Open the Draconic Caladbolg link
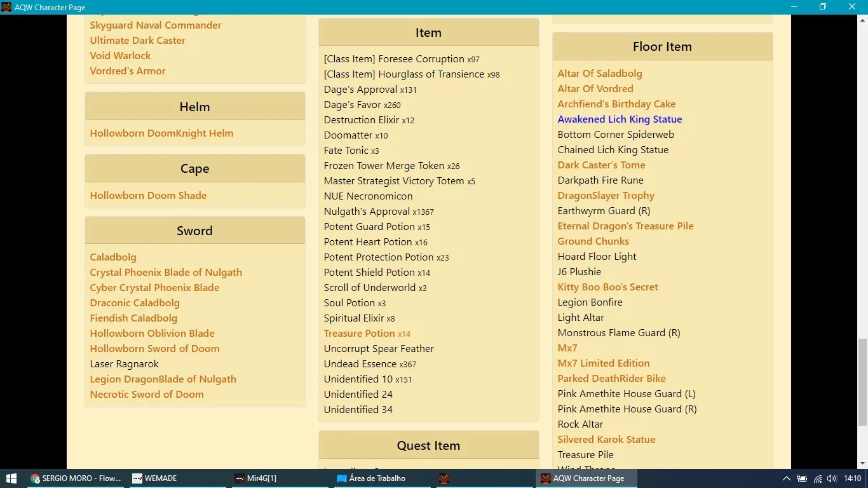The height and width of the screenshot is (488, 868). (135, 303)
